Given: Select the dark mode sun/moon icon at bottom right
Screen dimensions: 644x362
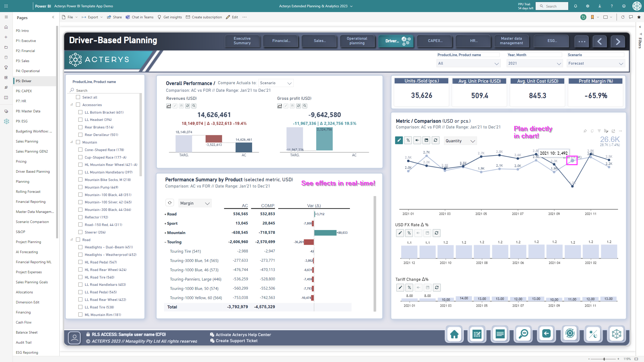Looking at the screenshot, I should pos(593,334).
